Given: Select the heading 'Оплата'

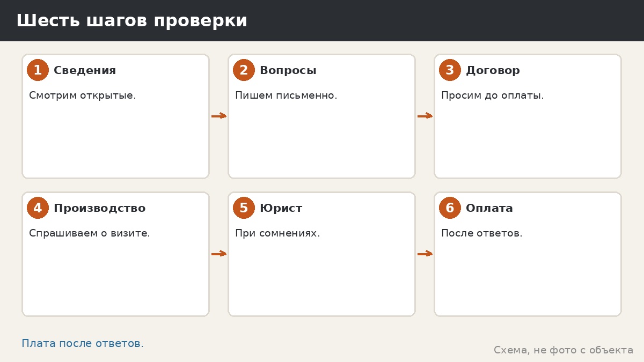Looking at the screenshot, I should (489, 208).
